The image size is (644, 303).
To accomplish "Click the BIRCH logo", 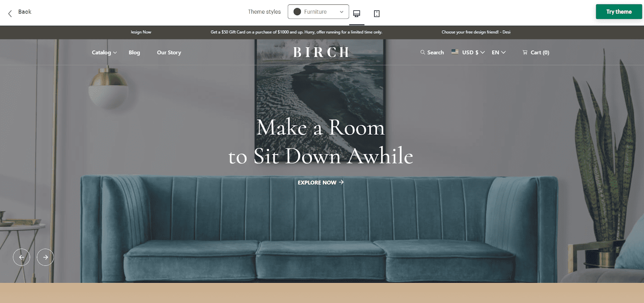I will [x=321, y=52].
